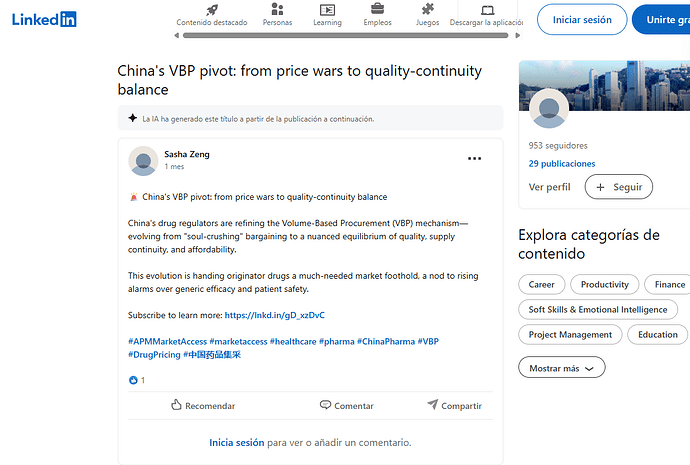Click Ver perfil link
The width and height of the screenshot is (690, 465).
[549, 187]
